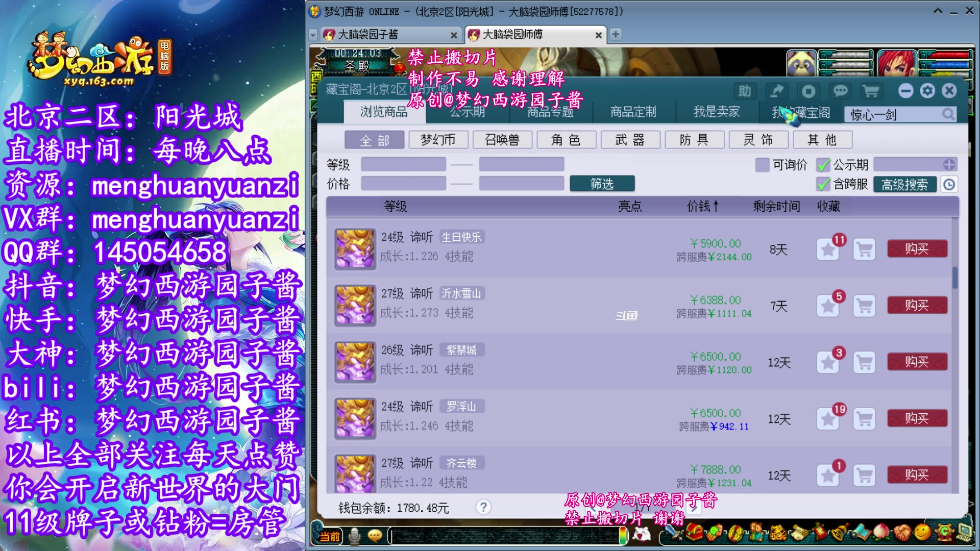Click the smiley face icon in bottom toolbar
This screenshot has width=980, height=551.
click(922, 533)
